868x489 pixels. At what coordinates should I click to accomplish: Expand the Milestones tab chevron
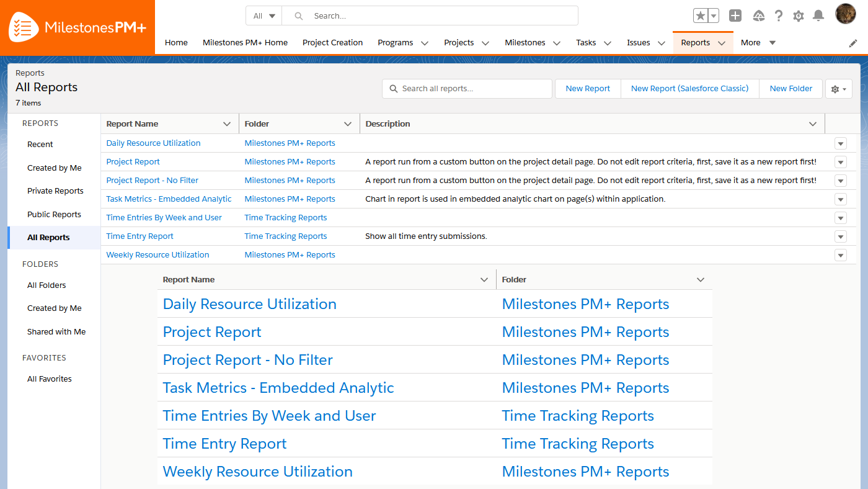click(x=557, y=43)
